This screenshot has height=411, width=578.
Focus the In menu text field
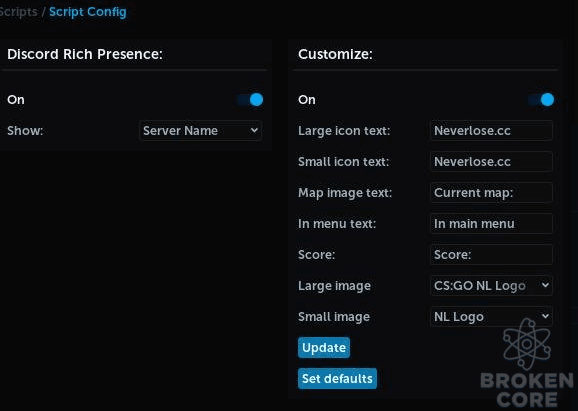(491, 223)
